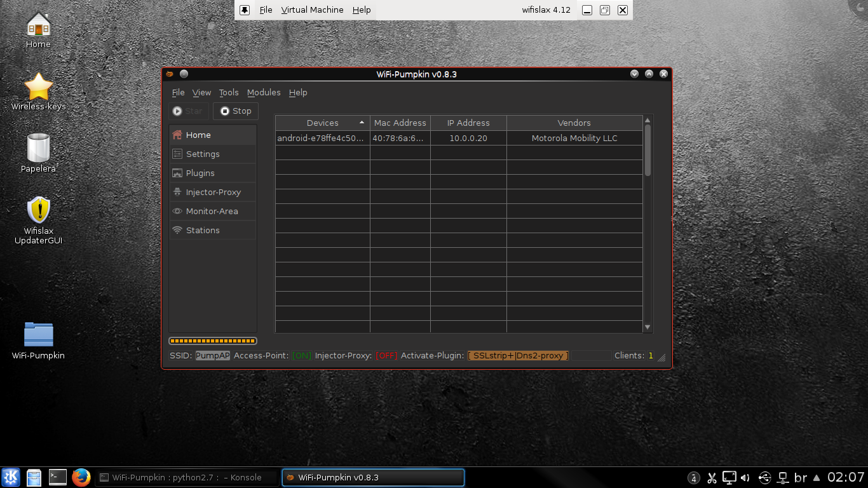This screenshot has height=488, width=868.
Task: Open WiFi-Pumpkin File menu
Action: click(x=178, y=92)
